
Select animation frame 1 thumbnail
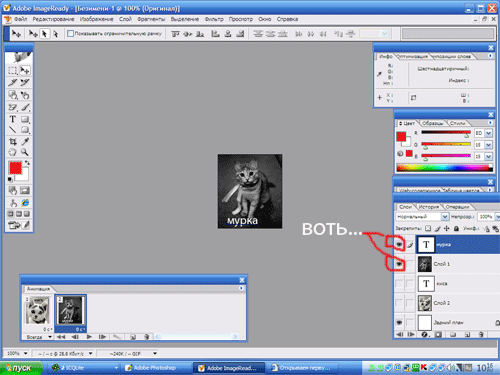38,311
